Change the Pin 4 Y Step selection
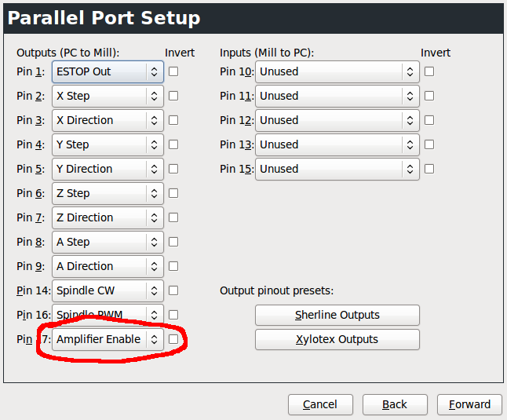This screenshot has width=507, height=420. [108, 144]
